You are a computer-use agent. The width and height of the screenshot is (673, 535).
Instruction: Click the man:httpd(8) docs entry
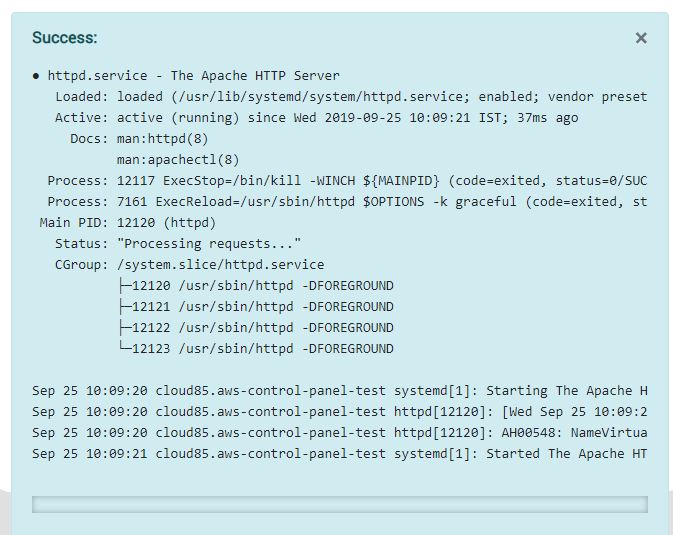pos(163,139)
